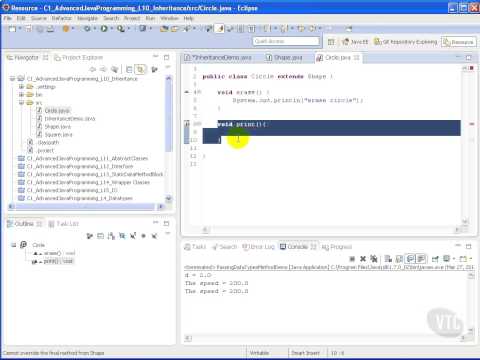This screenshot has width=480, height=360.
Task: Click Navigator Back arrow icon
Action: click(x=93, y=69)
